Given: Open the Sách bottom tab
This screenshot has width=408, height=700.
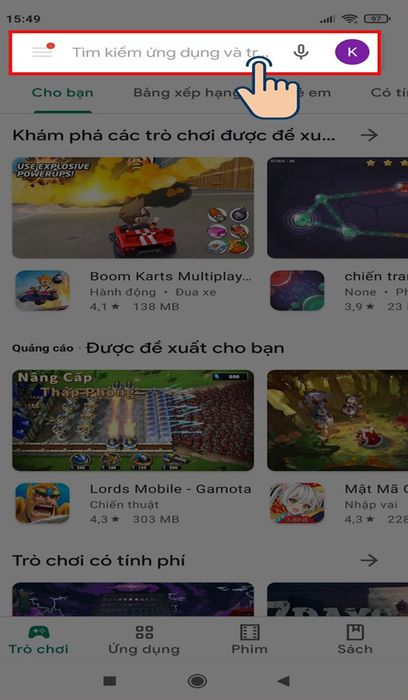Looking at the screenshot, I should [355, 640].
